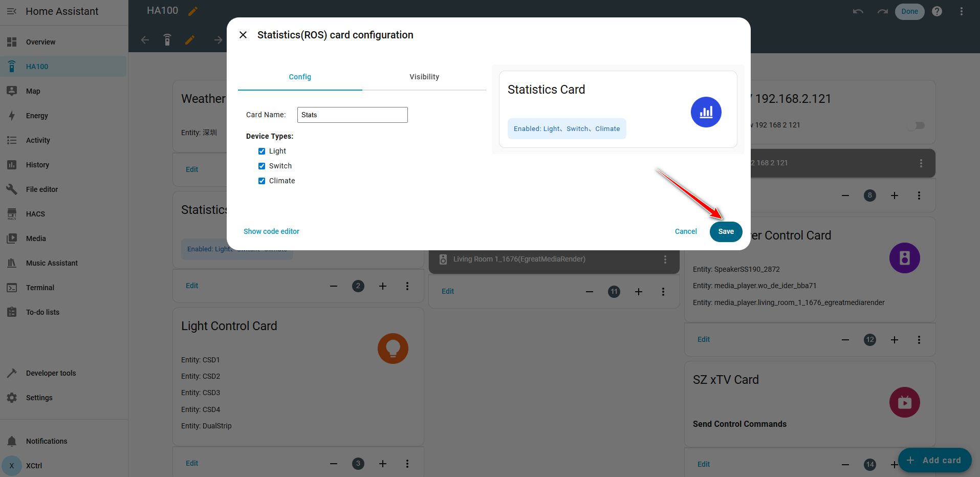Open three-dot menu of Light Control Card
The width and height of the screenshot is (980, 477).
coord(407,464)
